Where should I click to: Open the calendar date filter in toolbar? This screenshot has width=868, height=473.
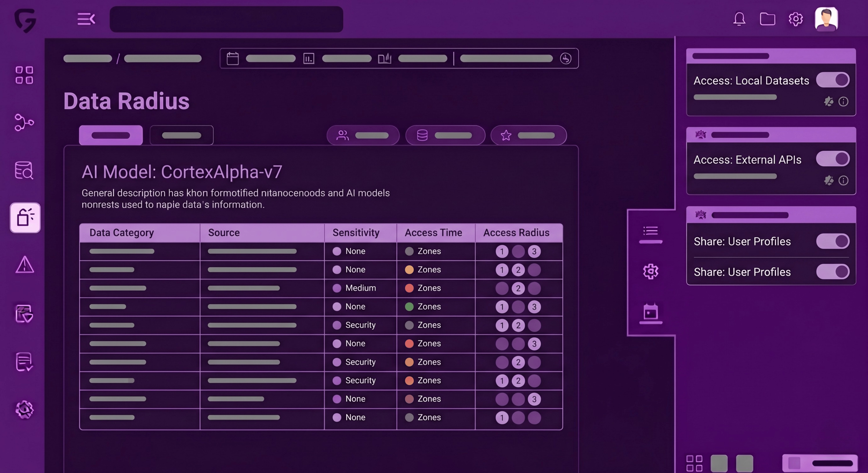click(x=233, y=59)
